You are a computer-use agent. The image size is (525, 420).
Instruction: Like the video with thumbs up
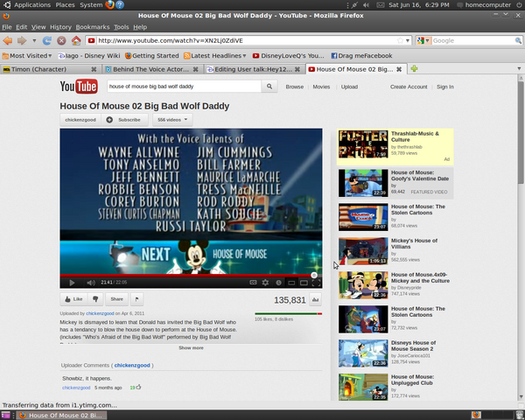click(73, 299)
